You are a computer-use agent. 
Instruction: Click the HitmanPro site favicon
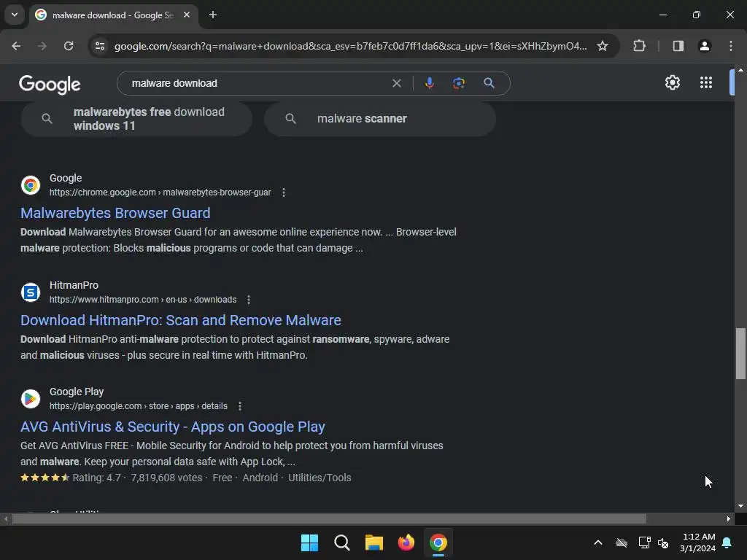tap(31, 292)
